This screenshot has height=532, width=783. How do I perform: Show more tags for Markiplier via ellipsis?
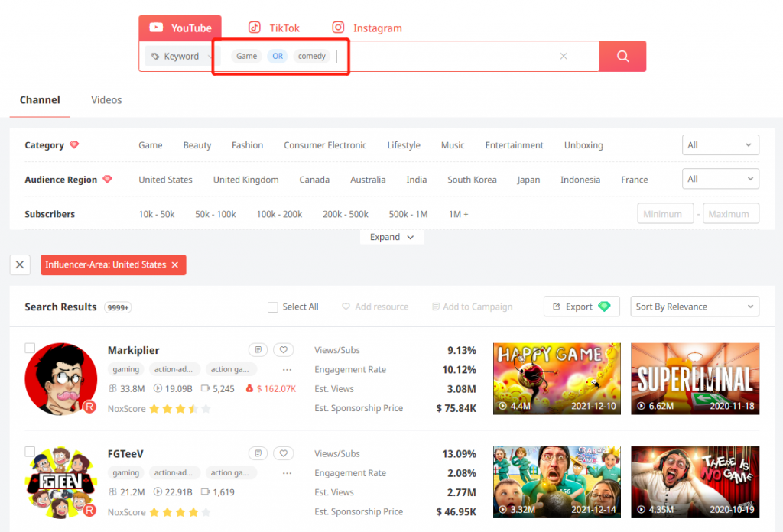[x=287, y=370]
